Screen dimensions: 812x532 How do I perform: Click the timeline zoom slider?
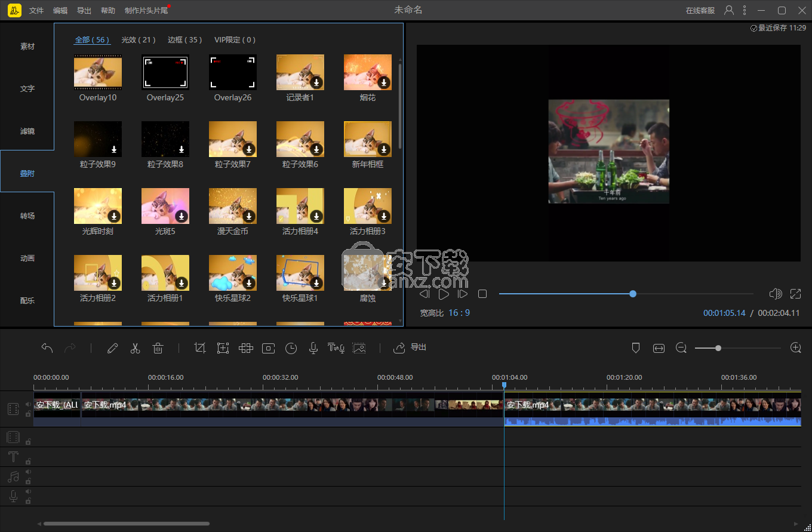coord(738,348)
